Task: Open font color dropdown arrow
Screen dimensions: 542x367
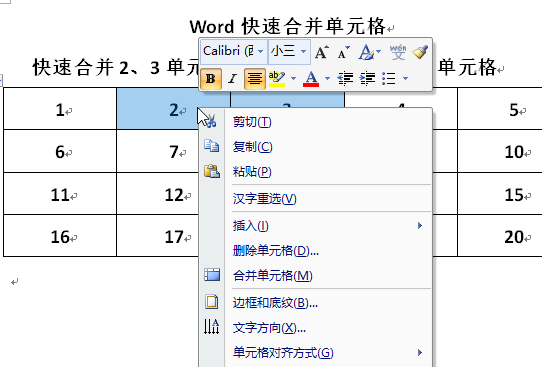Action: click(327, 79)
